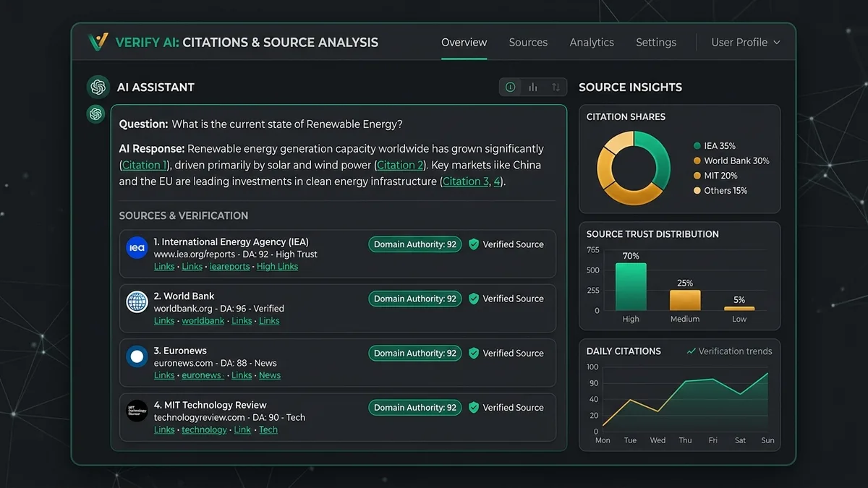Click the "1. International Energy Agency (IEA)" title
868x488 pixels.
coord(231,242)
